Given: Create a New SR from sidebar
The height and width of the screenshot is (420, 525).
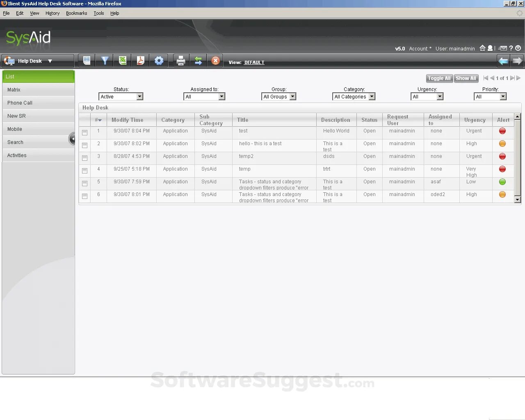Looking at the screenshot, I should point(38,116).
